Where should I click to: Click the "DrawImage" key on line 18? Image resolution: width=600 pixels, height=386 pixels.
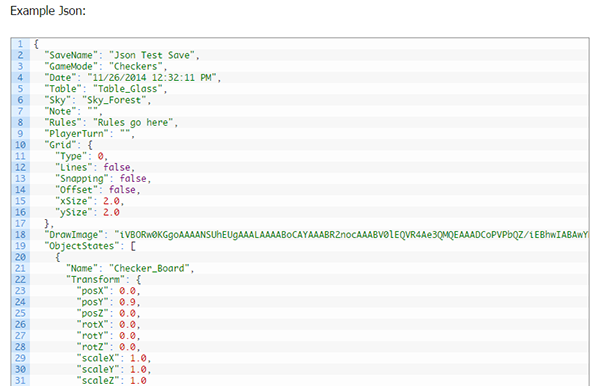tap(74, 235)
